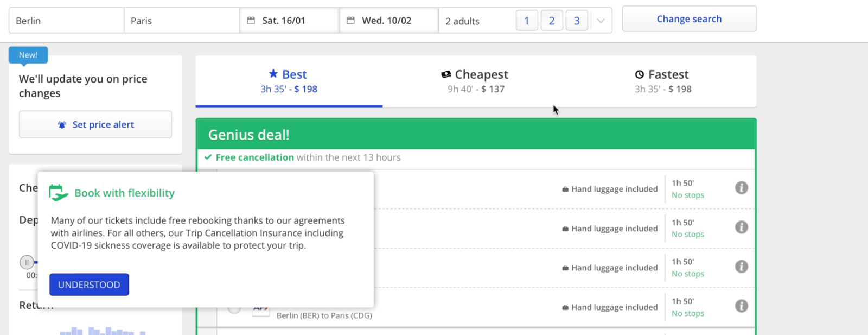The height and width of the screenshot is (335, 868).
Task: Click the Paris destination field
Action: 181,21
